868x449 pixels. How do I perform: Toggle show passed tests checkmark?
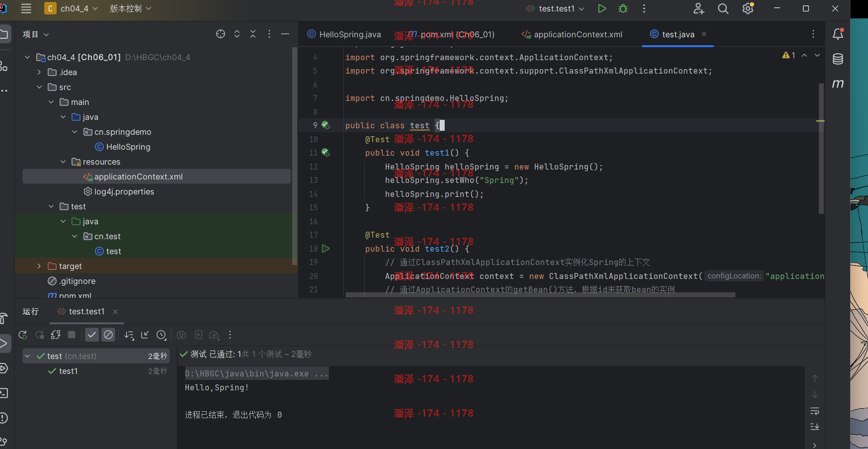click(x=92, y=335)
